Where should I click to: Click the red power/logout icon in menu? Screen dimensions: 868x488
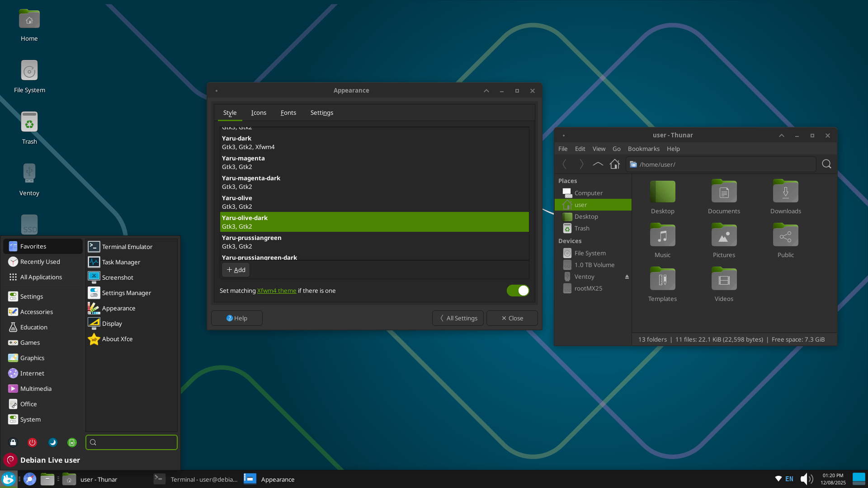click(x=32, y=442)
